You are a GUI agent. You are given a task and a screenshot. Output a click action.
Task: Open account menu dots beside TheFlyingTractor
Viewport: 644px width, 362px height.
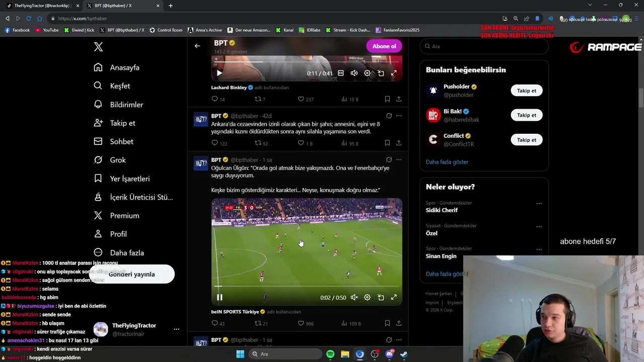point(176,329)
